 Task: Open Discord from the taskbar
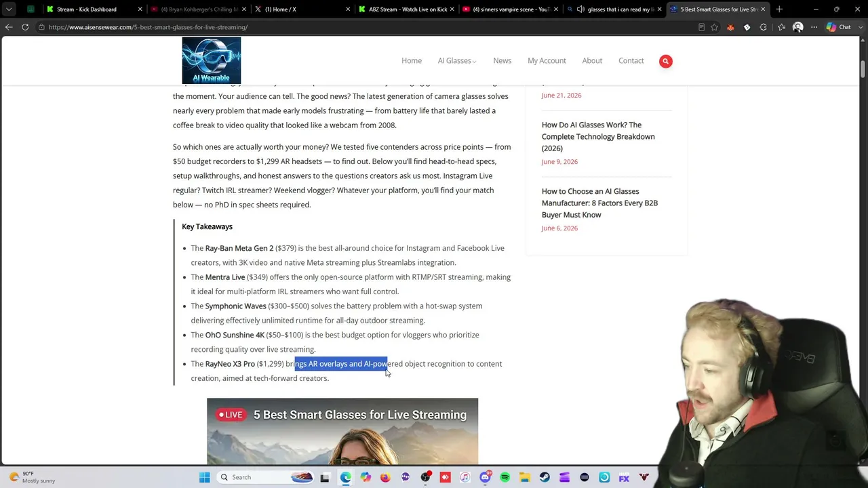click(x=485, y=477)
